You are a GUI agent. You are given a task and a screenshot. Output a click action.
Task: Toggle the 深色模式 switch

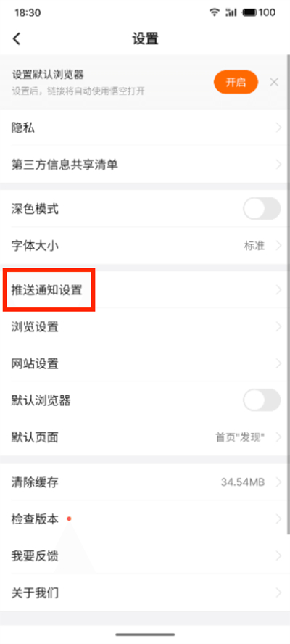pos(262,209)
